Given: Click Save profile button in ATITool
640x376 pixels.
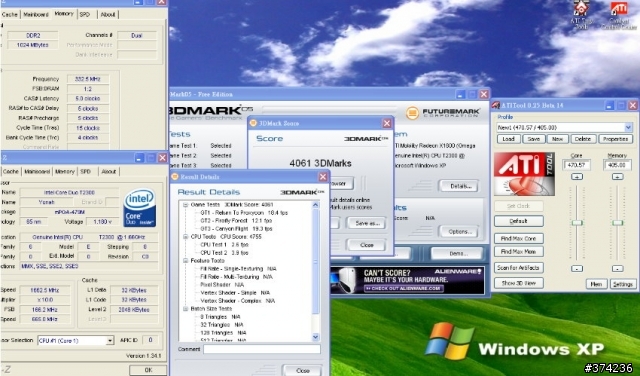Looking at the screenshot, I should tap(533, 139).
